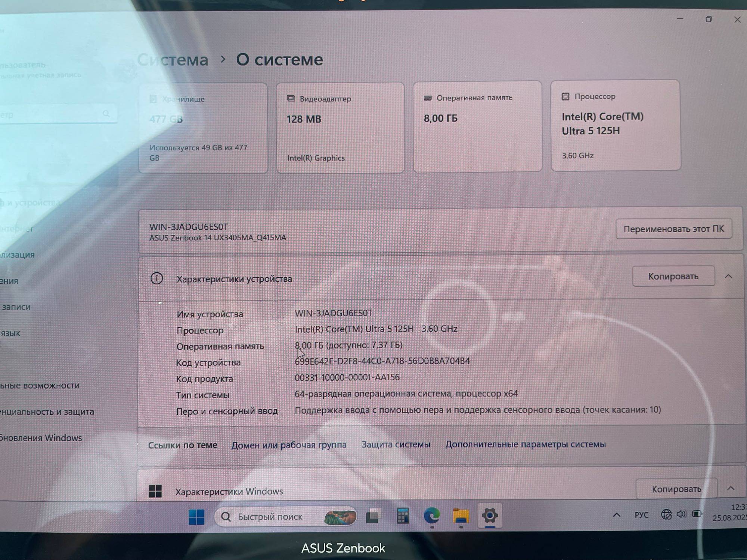
Task: Open Домен или рабочая группа link
Action: (x=289, y=445)
